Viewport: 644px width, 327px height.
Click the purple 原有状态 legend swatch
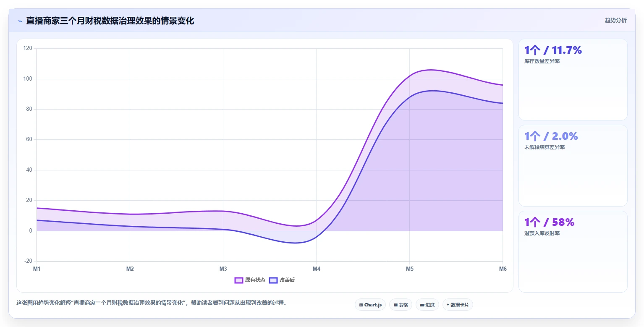click(x=239, y=280)
